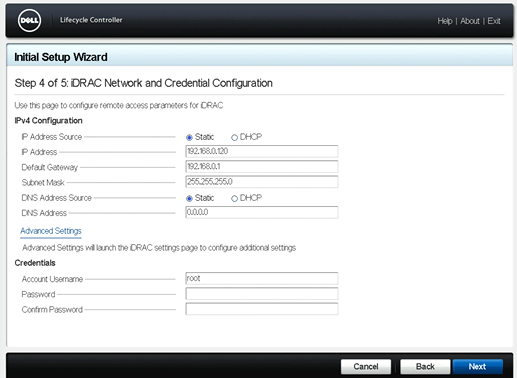Focus the Default Gateway input field

262,166
